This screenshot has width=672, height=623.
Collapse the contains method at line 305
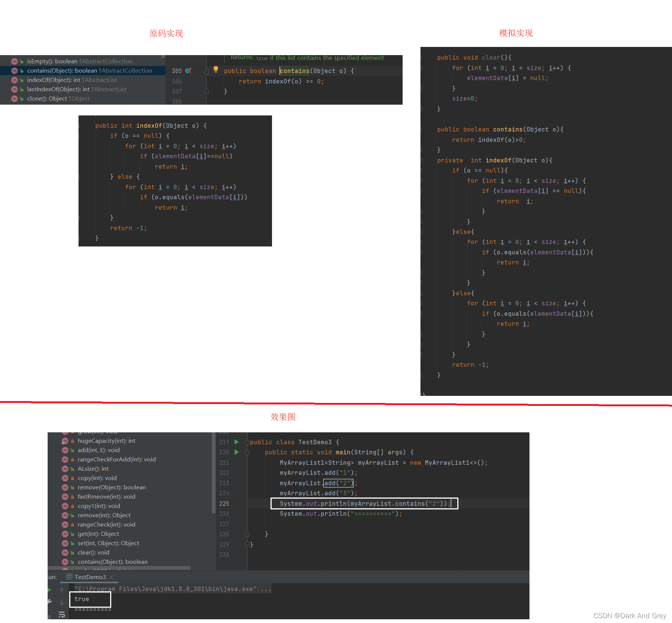pyautogui.click(x=207, y=71)
